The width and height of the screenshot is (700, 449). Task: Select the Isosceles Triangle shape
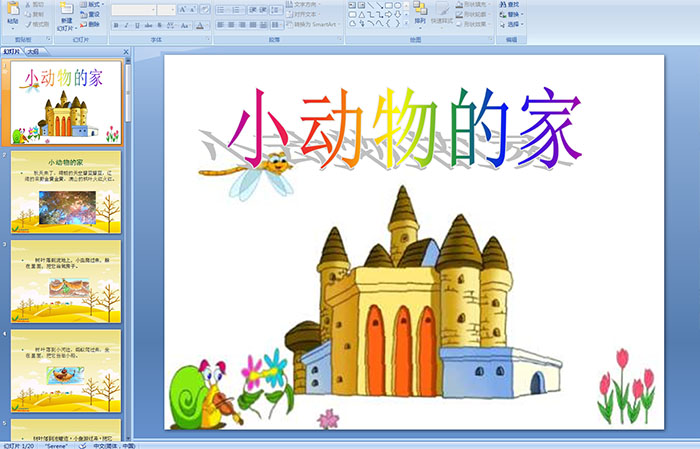coord(362,14)
